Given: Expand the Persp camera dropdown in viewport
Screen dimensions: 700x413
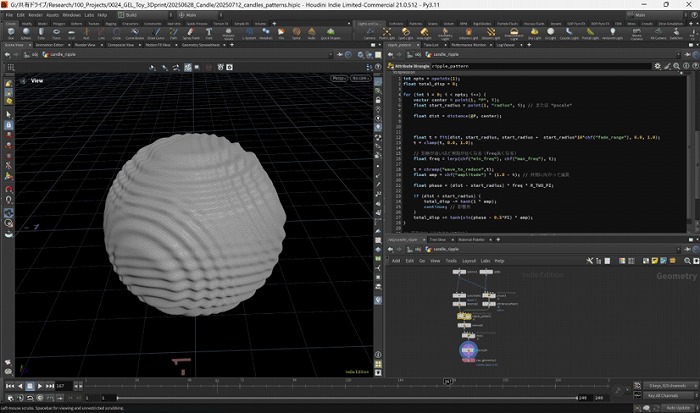Looking at the screenshot, I should 338,80.
